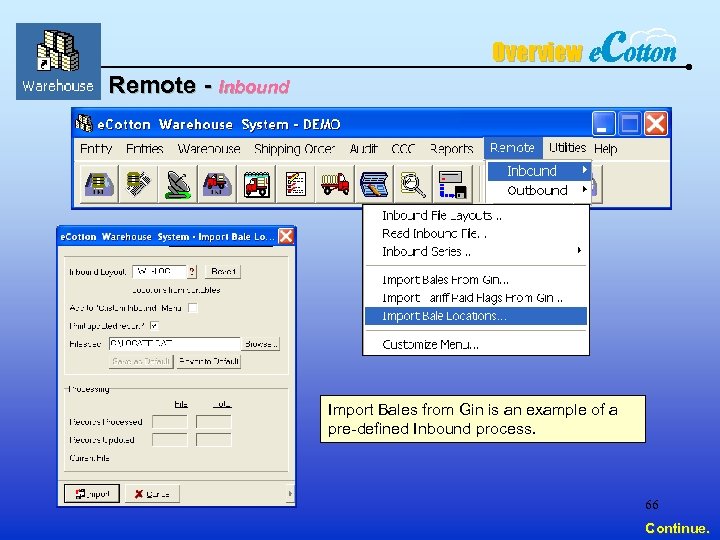Image resolution: width=720 pixels, height=540 pixels.
Task: Select Import Bale Locations menu entry
Action: coord(476,316)
